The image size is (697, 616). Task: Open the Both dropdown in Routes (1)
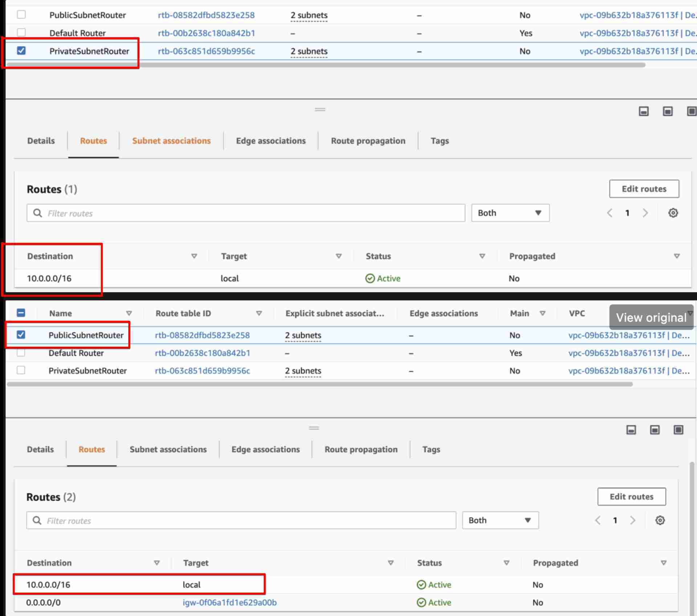click(x=510, y=213)
